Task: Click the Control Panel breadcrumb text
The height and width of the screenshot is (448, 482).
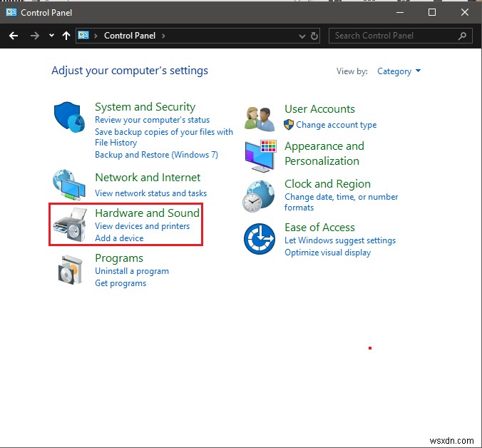Action: pos(130,36)
